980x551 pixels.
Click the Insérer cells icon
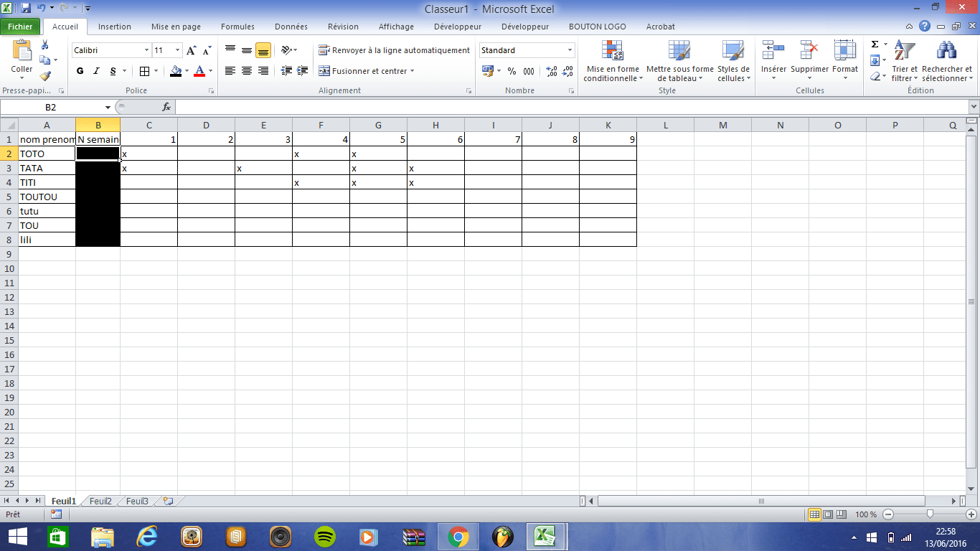click(x=773, y=52)
